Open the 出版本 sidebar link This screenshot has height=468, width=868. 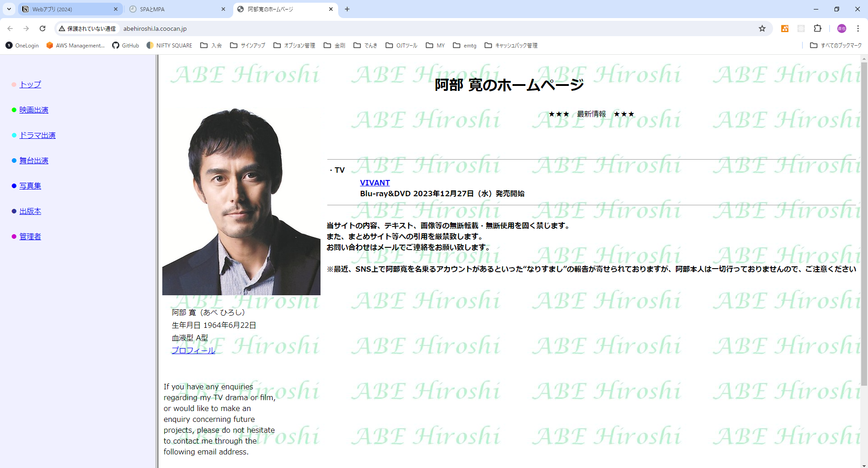tap(30, 211)
